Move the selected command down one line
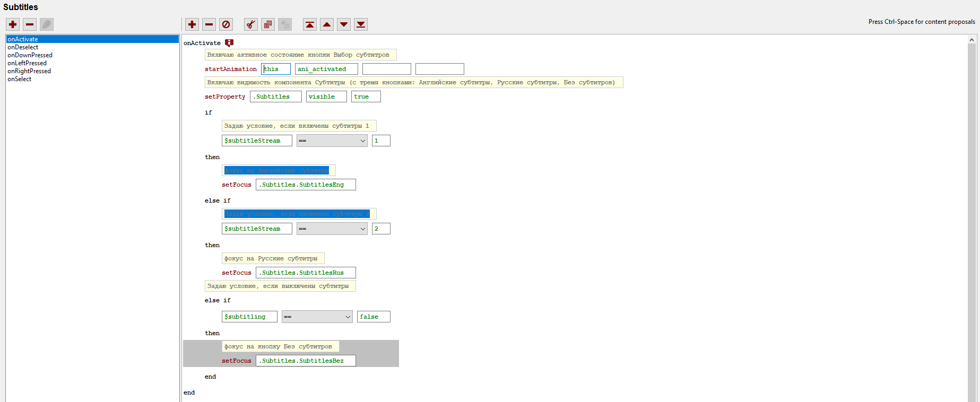This screenshot has height=402, width=980. [344, 24]
